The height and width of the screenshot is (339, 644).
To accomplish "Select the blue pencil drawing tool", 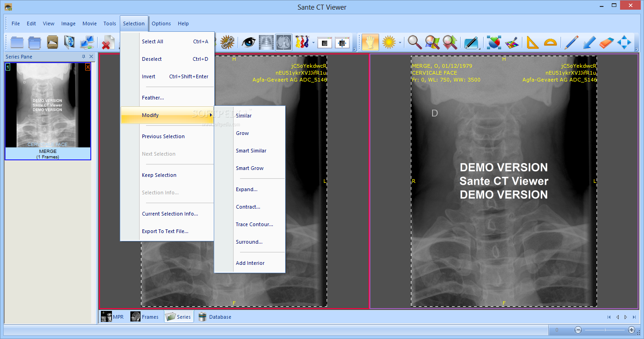I will pyautogui.click(x=572, y=42).
